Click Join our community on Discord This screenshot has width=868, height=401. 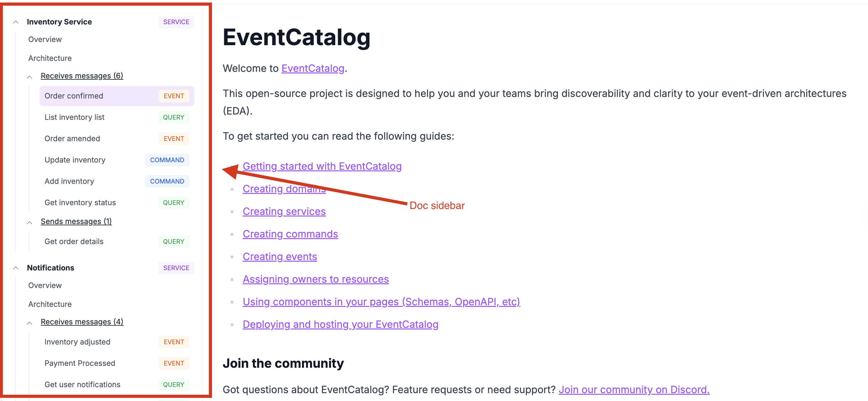click(633, 389)
